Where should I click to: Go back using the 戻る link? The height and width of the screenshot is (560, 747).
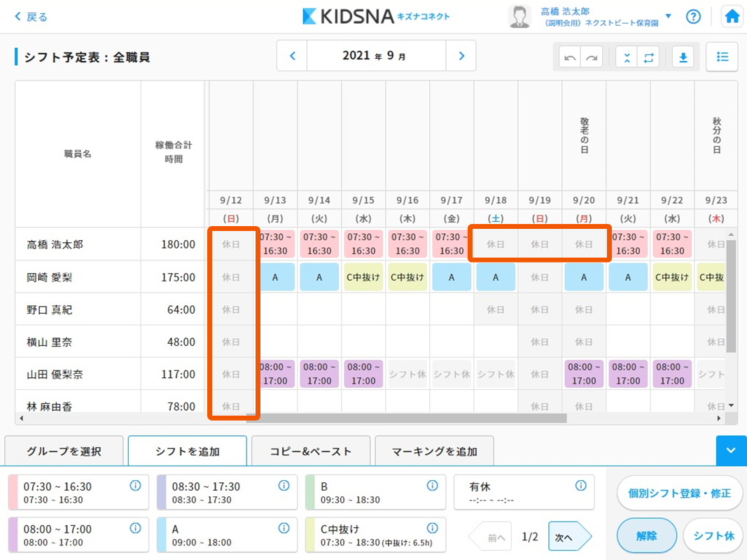click(32, 17)
